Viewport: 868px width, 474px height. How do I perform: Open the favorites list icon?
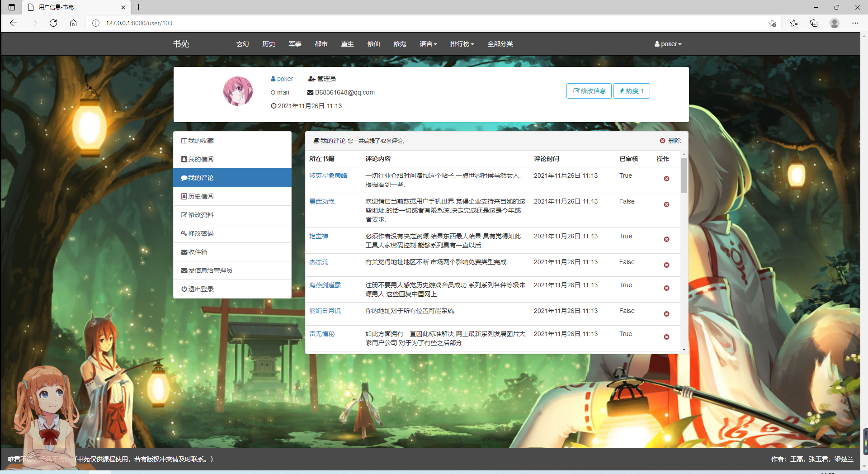point(794,23)
